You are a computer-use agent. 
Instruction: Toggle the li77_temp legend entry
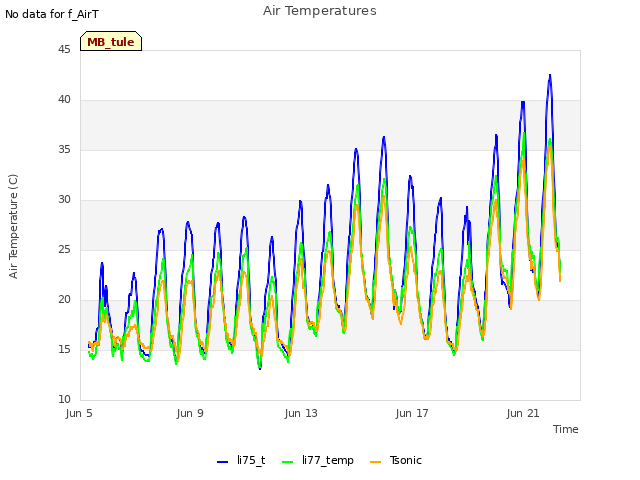point(318,460)
